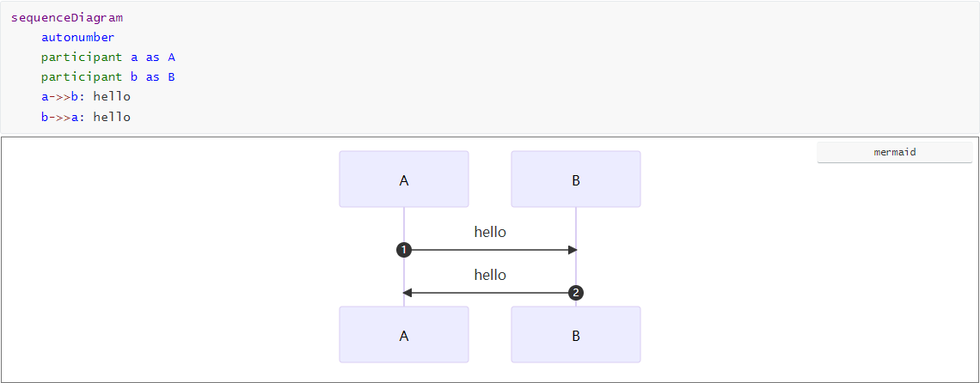Click the arrowhead pointing at A's lifeline
The height and width of the screenshot is (383, 980).
pos(407,293)
